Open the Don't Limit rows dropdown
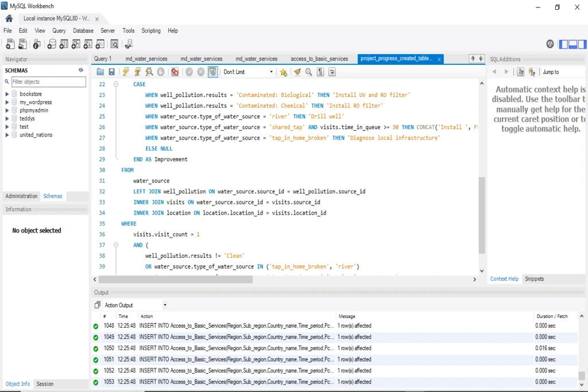This screenshot has height=392, width=588. pyautogui.click(x=248, y=72)
